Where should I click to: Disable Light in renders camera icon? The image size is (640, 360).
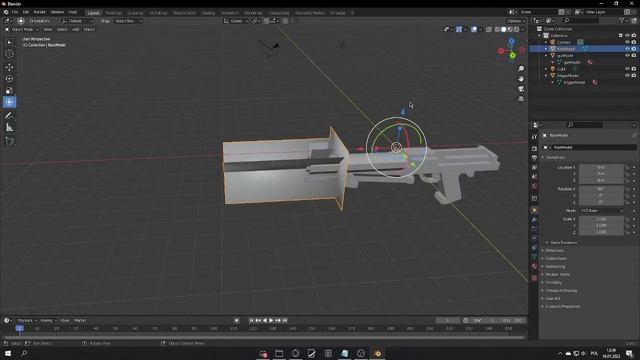click(x=634, y=69)
